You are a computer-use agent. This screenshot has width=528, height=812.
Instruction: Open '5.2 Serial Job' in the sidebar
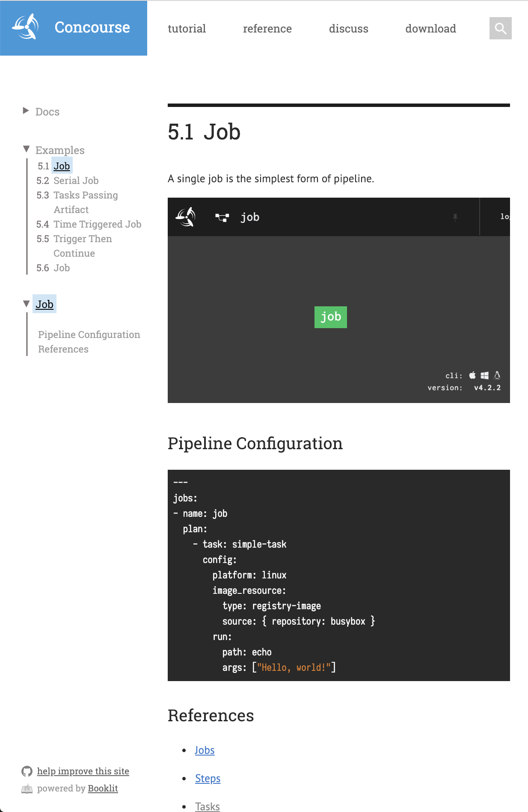[x=76, y=180]
